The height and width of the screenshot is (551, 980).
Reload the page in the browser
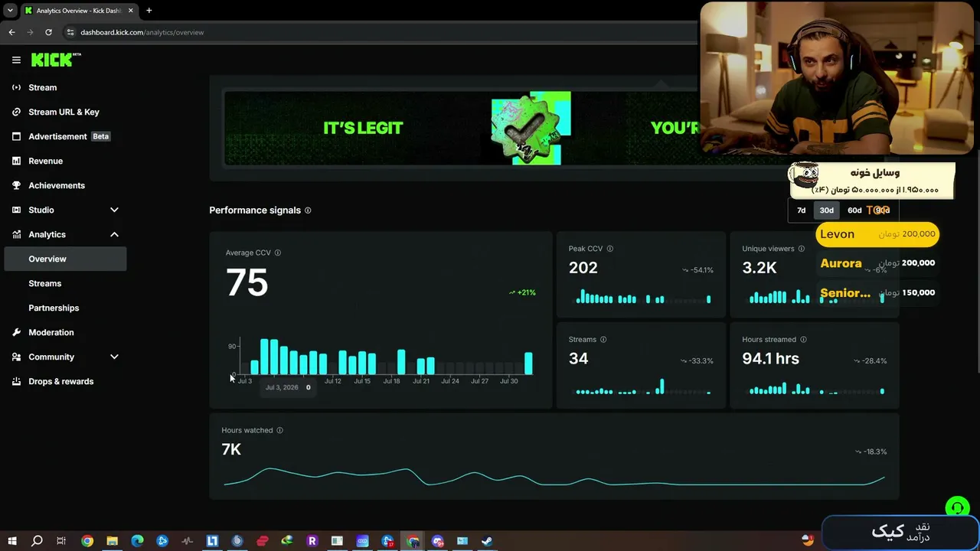[x=48, y=32]
